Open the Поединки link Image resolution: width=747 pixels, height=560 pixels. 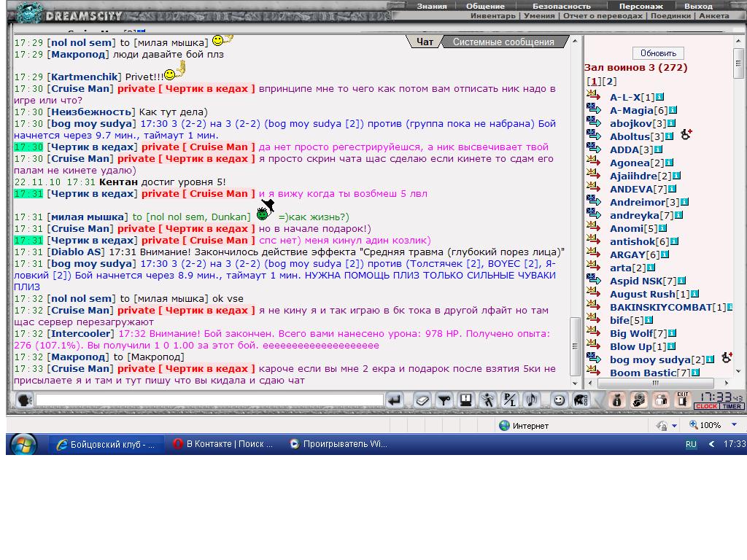(671, 16)
